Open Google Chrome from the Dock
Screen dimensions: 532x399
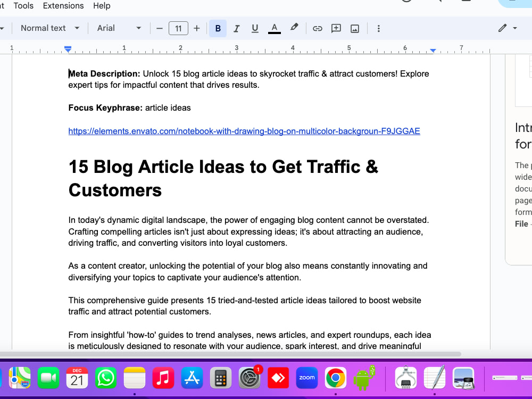coord(336,378)
